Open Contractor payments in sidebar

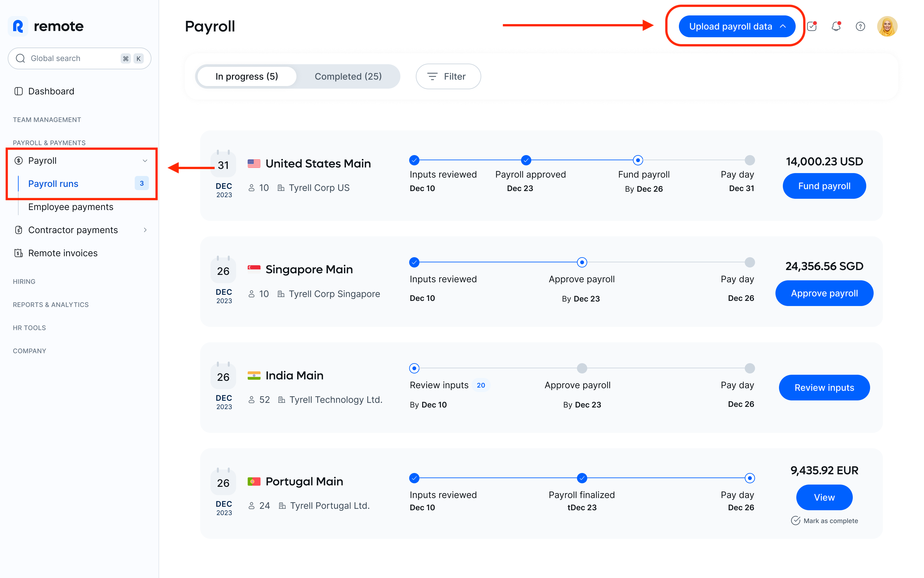point(73,230)
